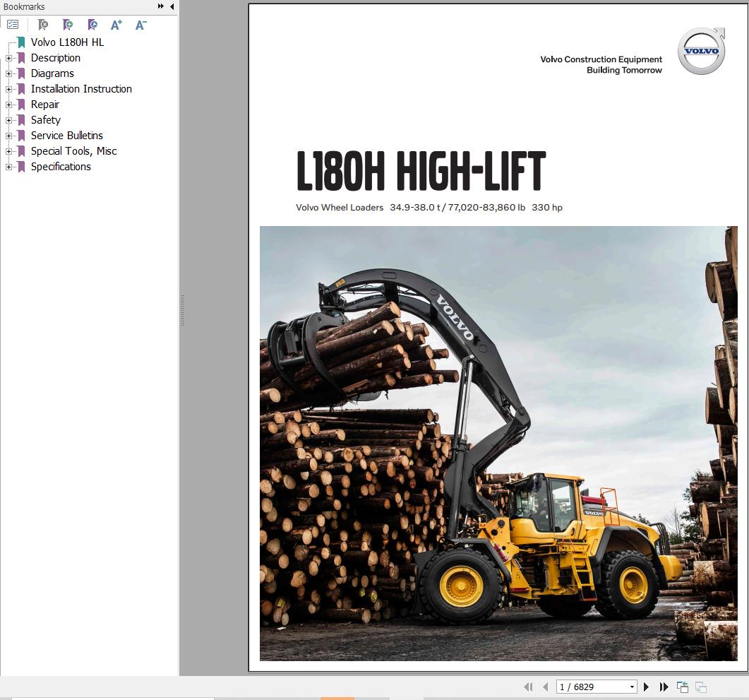Expand the Description bookmark
Screen dimensions: 749x700
point(8,59)
